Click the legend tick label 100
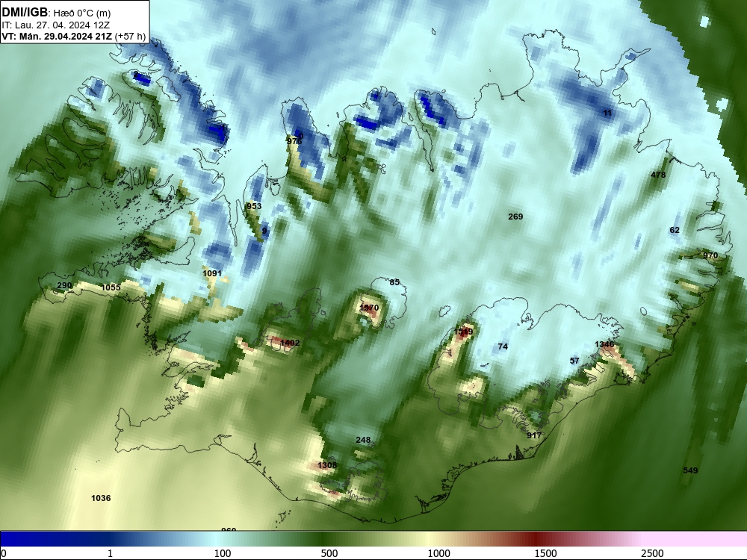747x560 pixels. [x=223, y=553]
